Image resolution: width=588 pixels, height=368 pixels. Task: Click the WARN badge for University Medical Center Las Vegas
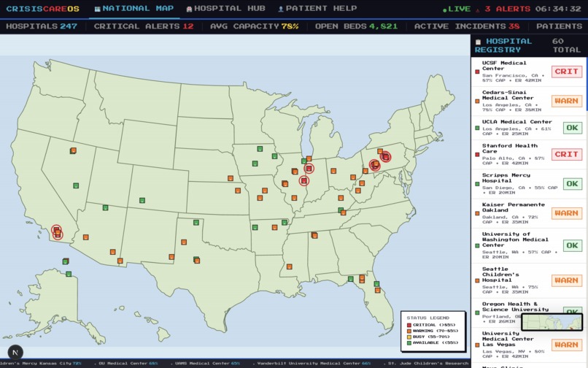coord(567,345)
